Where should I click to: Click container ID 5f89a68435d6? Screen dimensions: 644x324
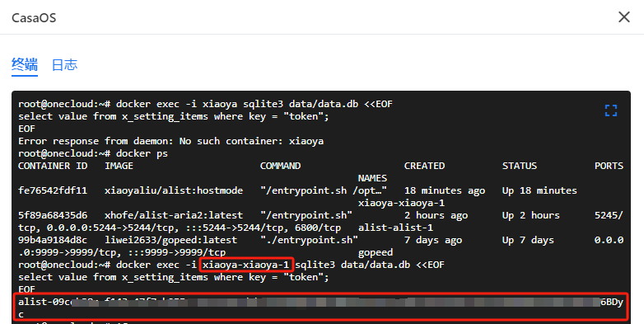pyautogui.click(x=53, y=215)
